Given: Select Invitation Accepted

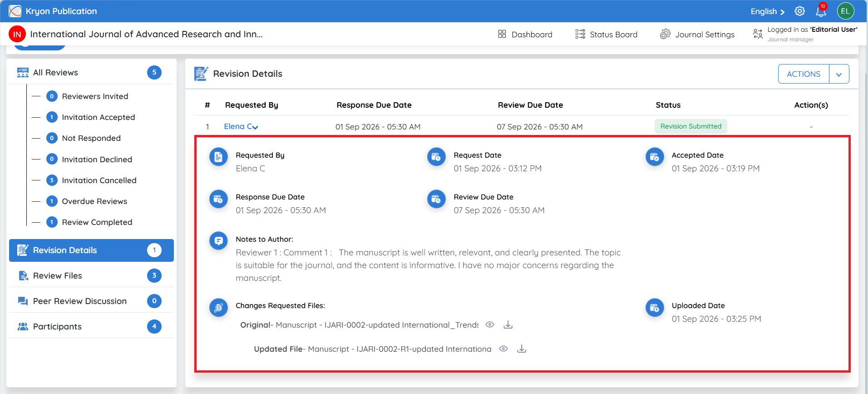Looking at the screenshot, I should point(99,117).
